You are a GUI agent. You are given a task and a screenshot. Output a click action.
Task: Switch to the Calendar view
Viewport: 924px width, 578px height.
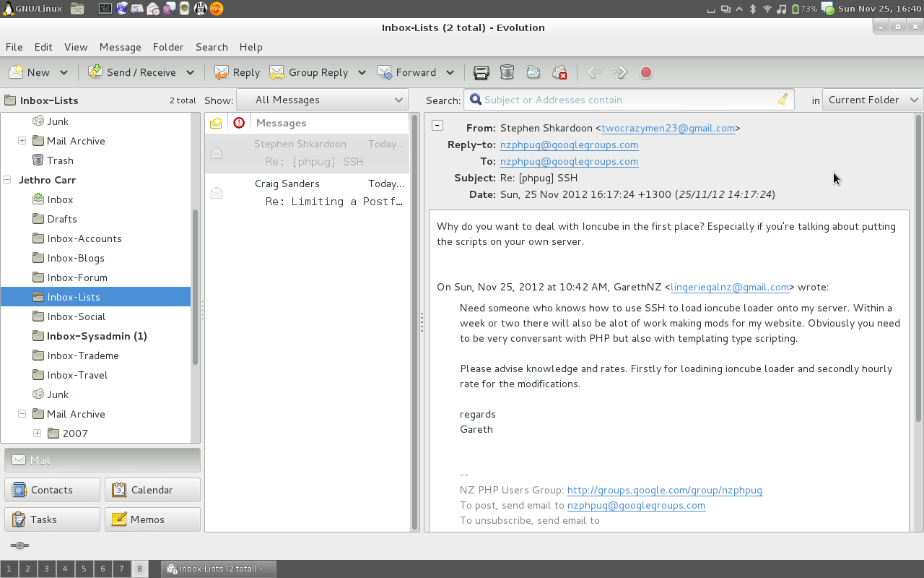click(x=152, y=490)
